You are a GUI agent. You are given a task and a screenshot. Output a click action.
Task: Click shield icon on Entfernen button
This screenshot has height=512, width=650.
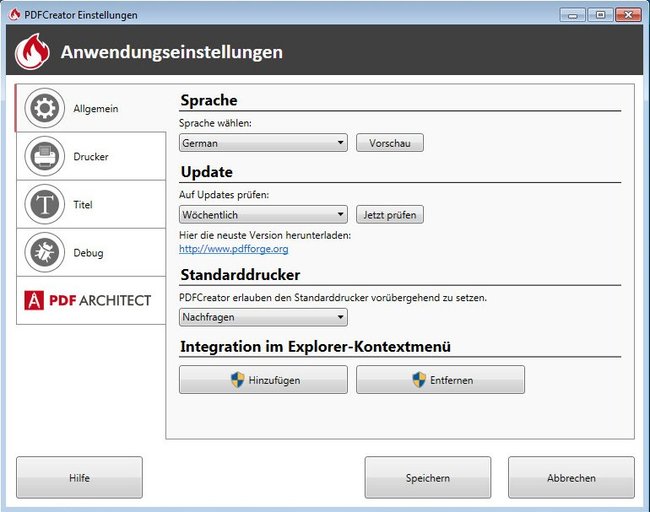[419, 380]
